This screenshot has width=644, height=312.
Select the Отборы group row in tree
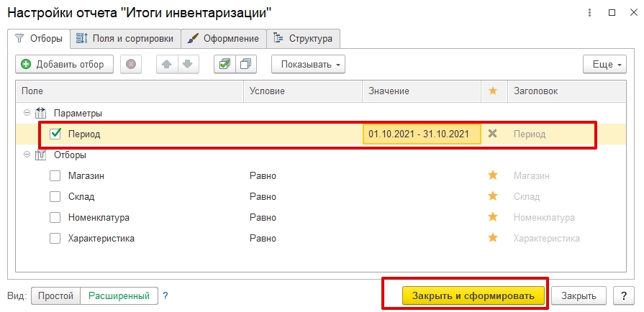(321, 155)
